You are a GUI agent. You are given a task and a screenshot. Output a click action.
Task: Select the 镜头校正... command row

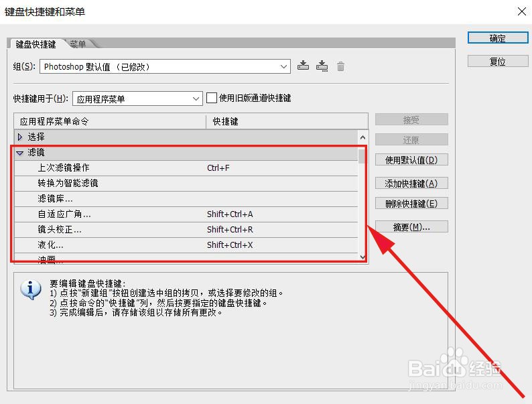tap(186, 230)
